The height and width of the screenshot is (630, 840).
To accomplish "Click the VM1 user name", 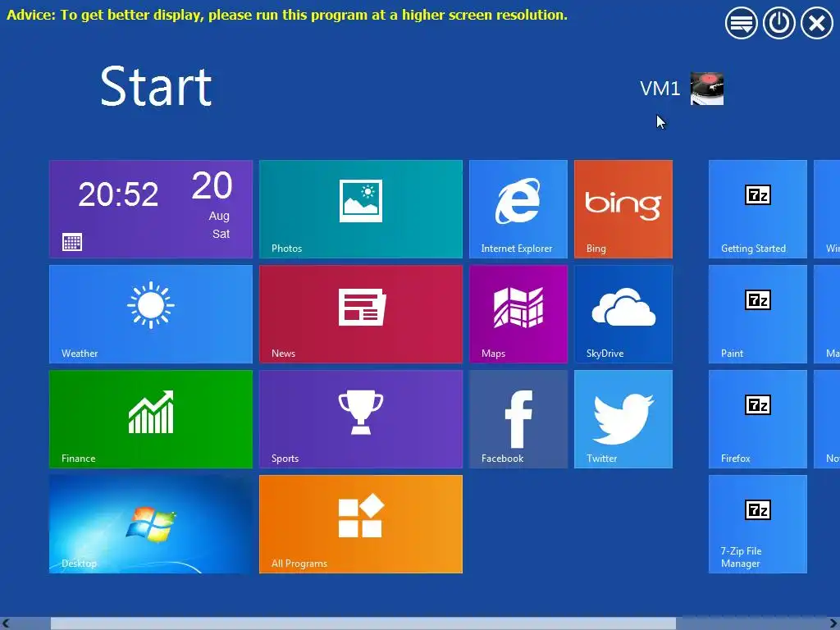I will tap(660, 89).
